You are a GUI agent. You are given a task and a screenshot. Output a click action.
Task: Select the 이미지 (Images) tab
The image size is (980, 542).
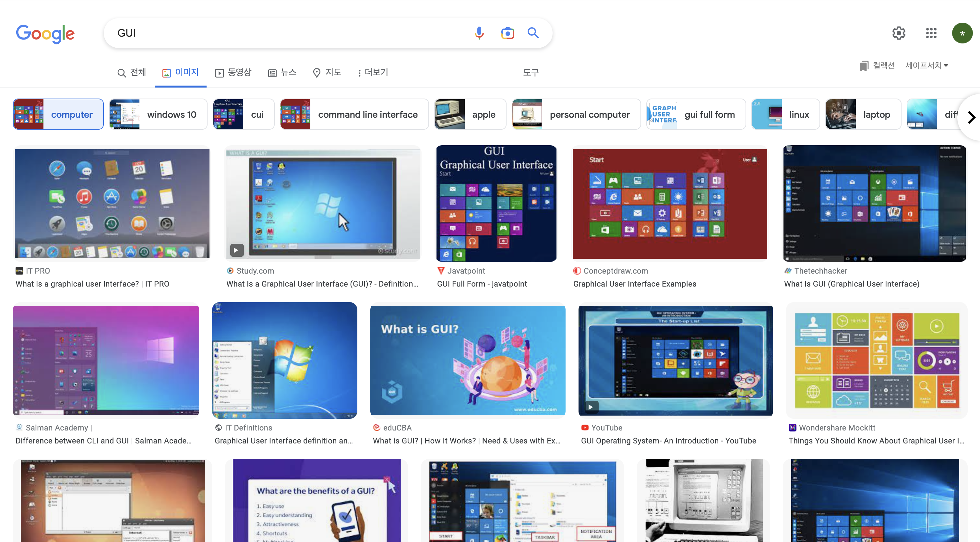pyautogui.click(x=180, y=72)
